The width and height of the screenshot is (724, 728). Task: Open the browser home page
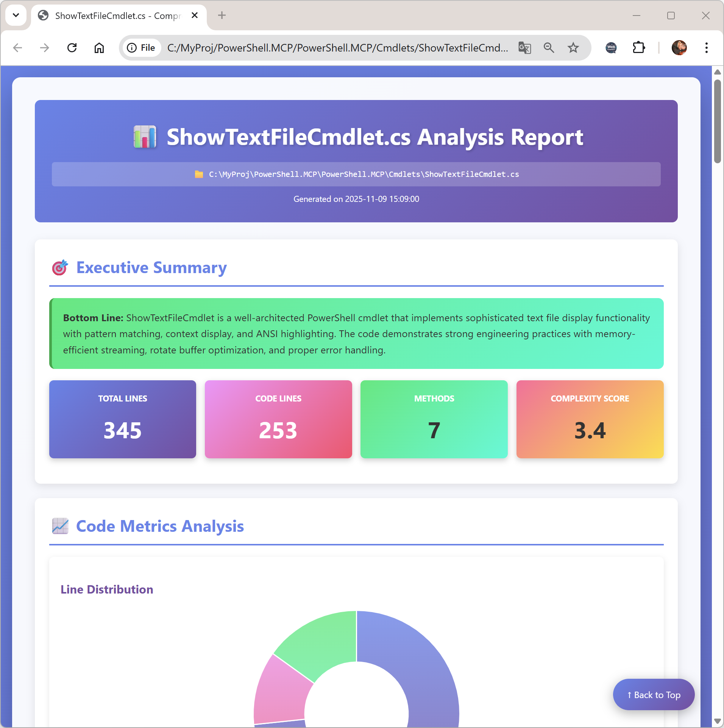(99, 48)
